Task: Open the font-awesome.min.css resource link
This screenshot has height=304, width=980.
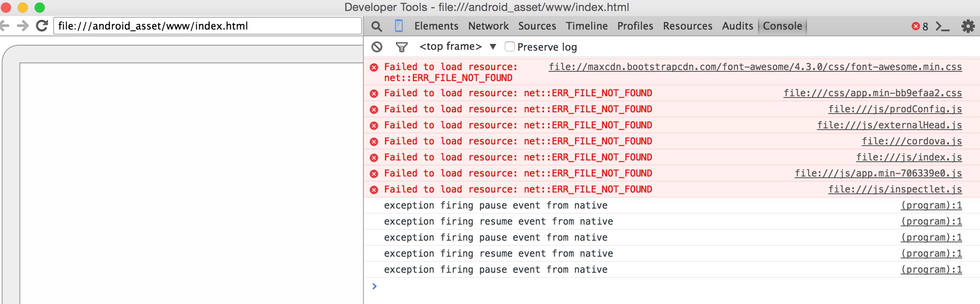Action: pos(755,67)
